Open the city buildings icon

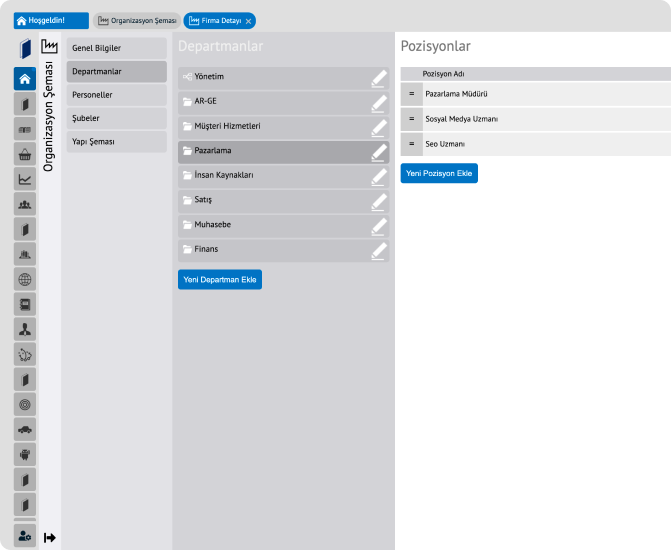pyautogui.click(x=25, y=254)
